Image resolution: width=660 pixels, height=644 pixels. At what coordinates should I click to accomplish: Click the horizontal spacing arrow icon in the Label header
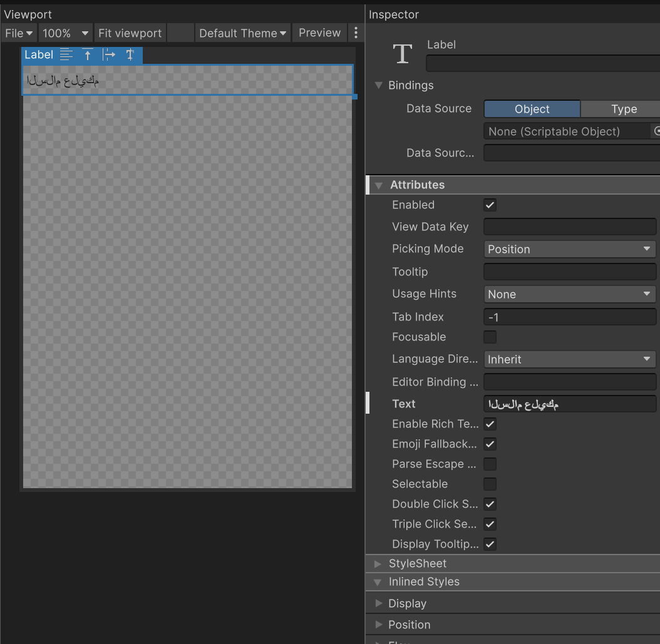(108, 54)
